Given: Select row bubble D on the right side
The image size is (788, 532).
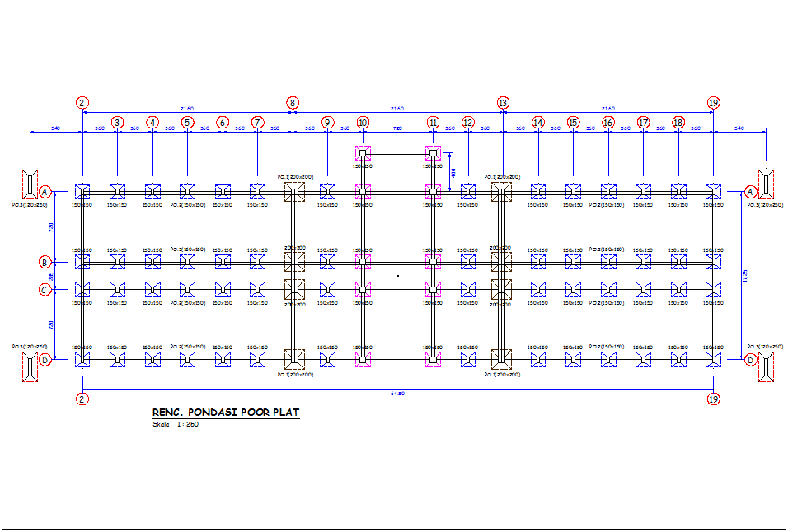Looking at the screenshot, I should 750,360.
